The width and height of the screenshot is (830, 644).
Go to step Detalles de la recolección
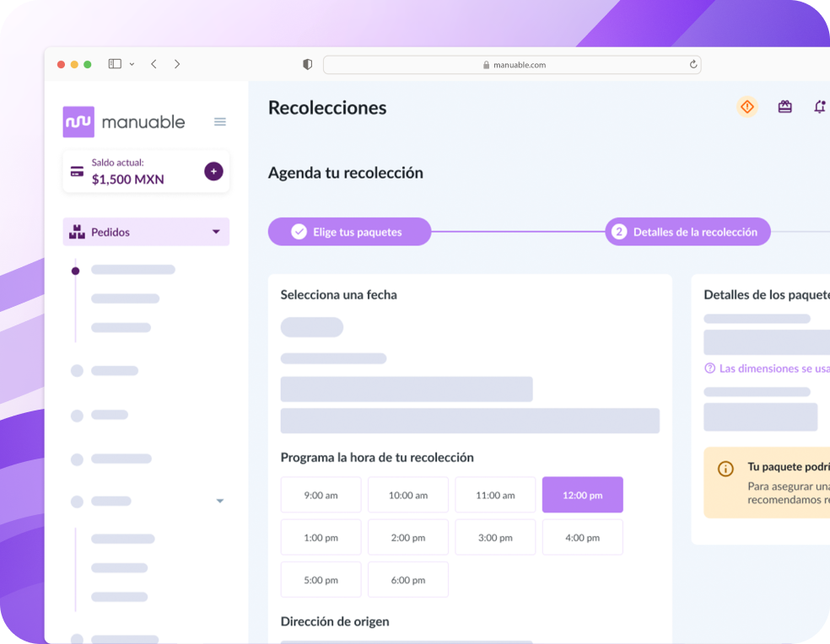click(x=687, y=232)
